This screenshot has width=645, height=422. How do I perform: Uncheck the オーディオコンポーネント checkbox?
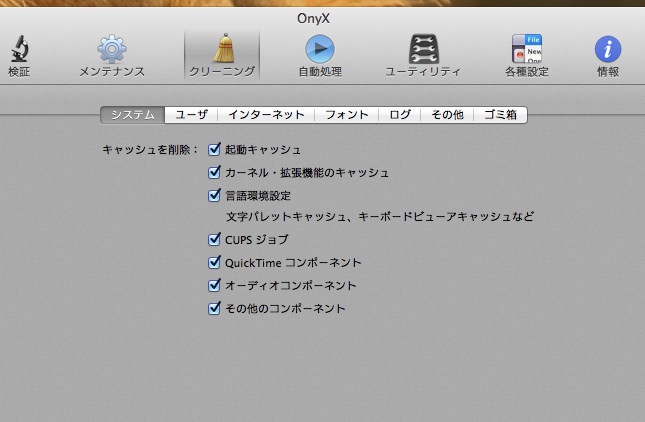pos(214,285)
